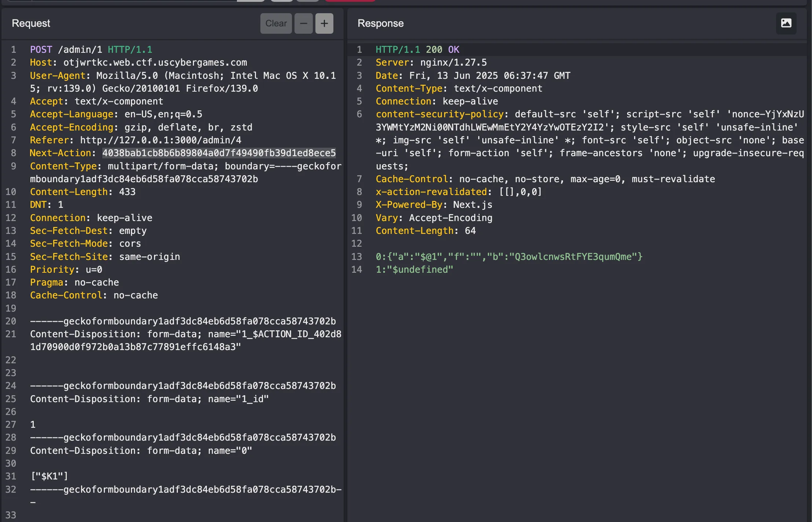Click the Request panel title
The width and height of the screenshot is (812, 522).
click(31, 23)
